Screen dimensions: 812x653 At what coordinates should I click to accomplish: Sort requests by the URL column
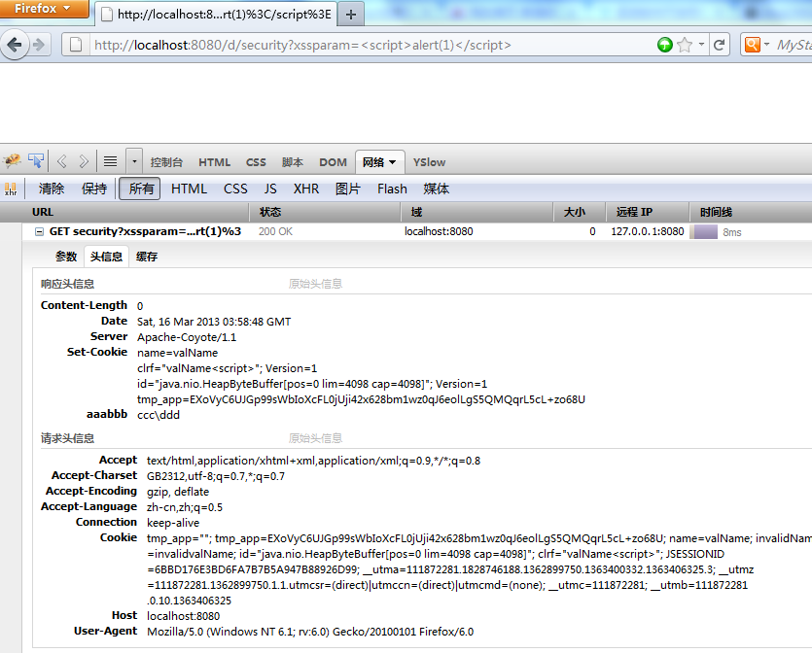[x=124, y=212]
